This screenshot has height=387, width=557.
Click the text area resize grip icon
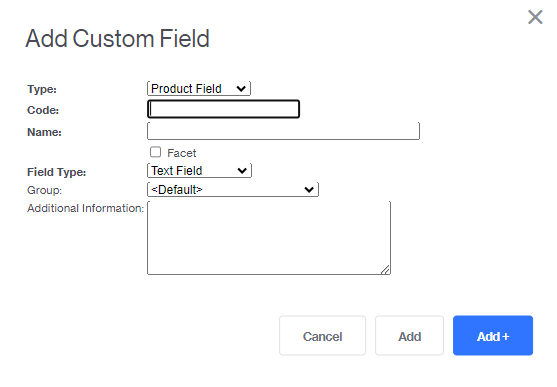[x=385, y=270]
